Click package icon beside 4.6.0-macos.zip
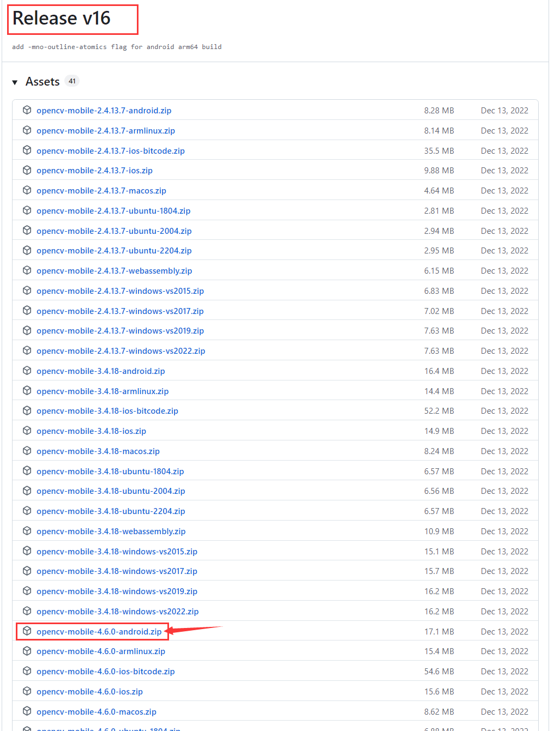 tap(27, 711)
